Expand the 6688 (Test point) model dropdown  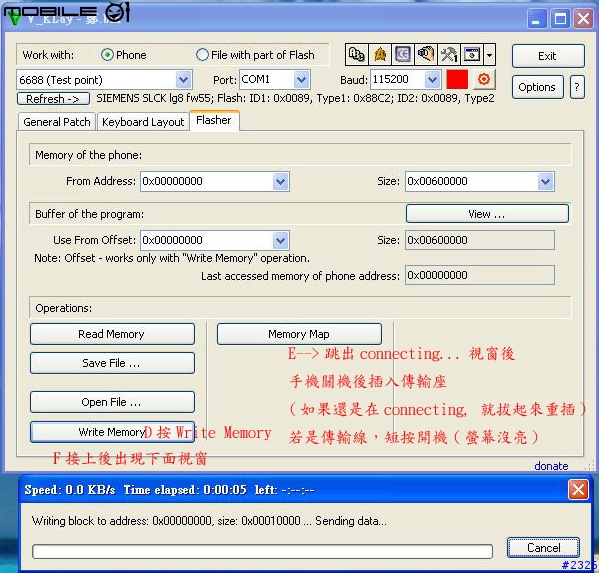click(183, 79)
